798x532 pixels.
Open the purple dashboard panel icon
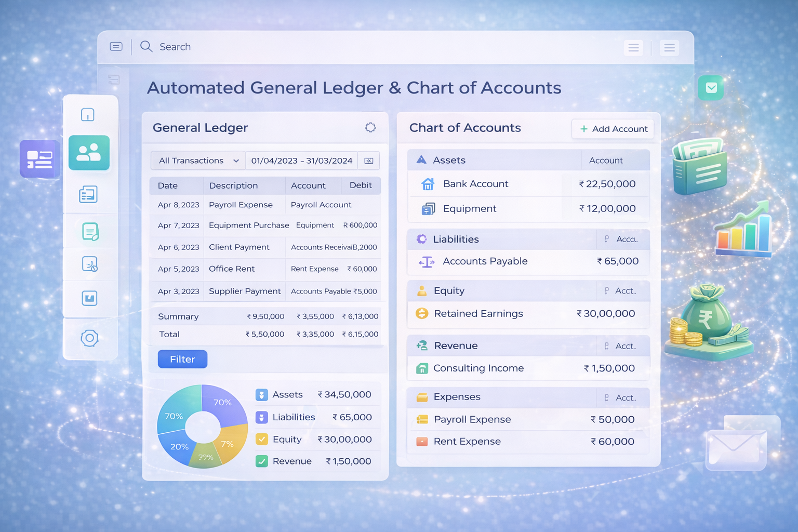tap(40, 159)
